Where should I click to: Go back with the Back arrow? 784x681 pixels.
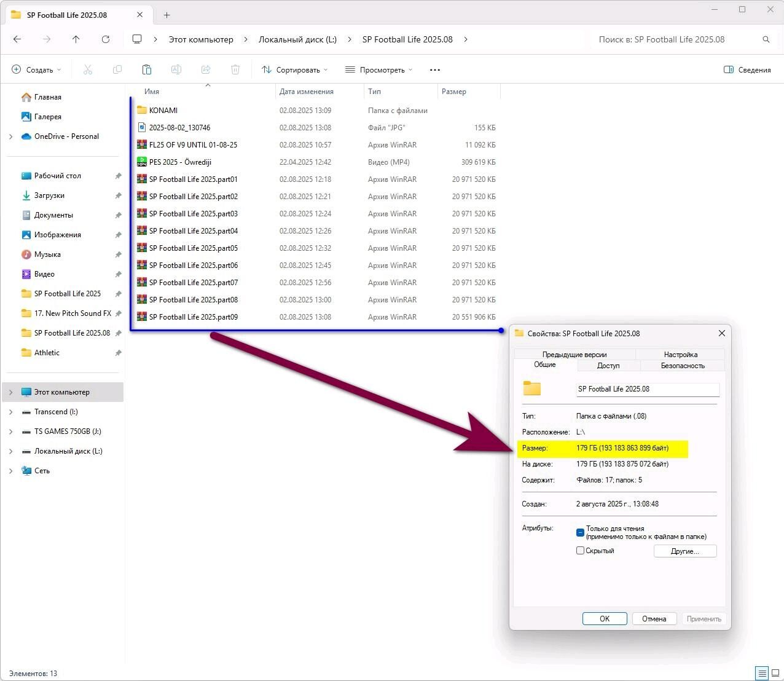[17, 39]
